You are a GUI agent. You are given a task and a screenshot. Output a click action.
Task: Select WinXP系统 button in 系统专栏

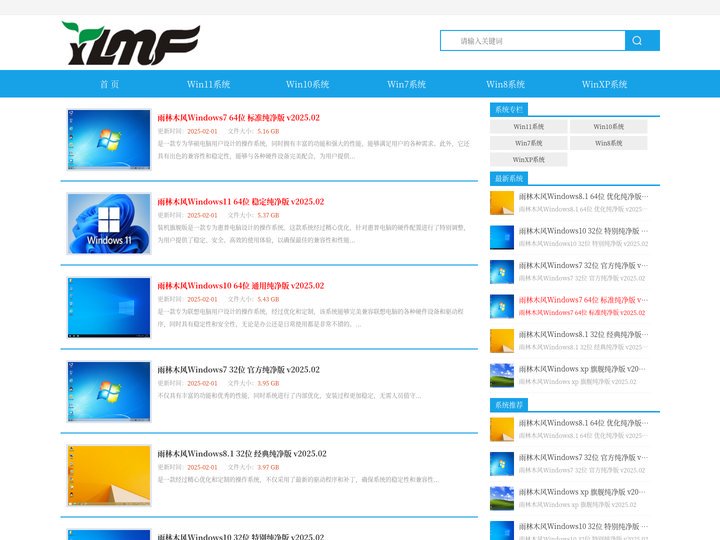click(x=529, y=159)
